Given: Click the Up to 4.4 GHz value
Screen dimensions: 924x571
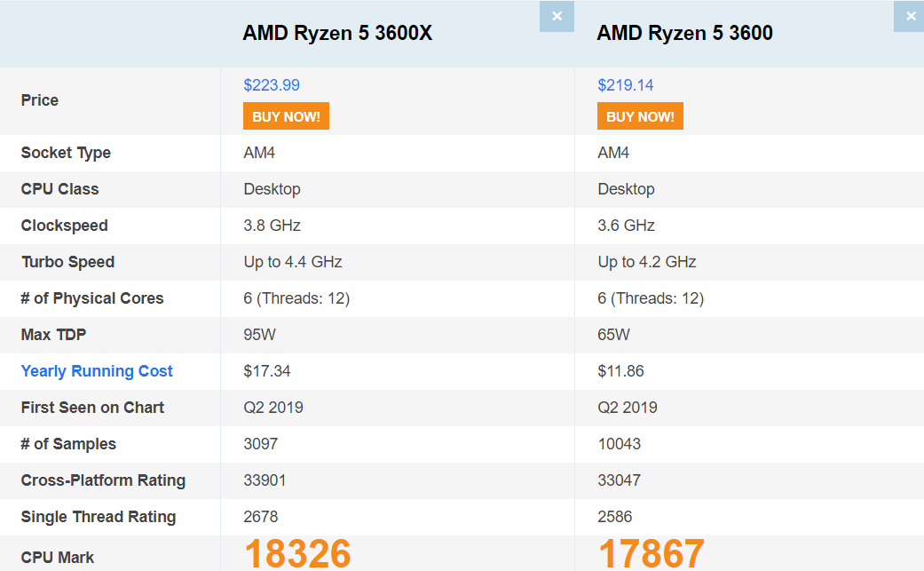Looking at the screenshot, I should [293, 262].
